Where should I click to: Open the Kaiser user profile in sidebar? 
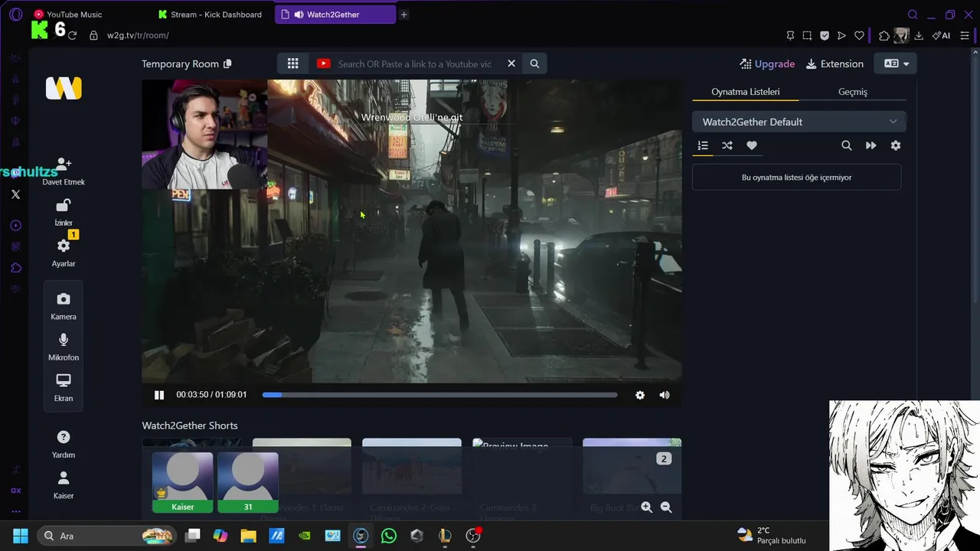point(64,484)
